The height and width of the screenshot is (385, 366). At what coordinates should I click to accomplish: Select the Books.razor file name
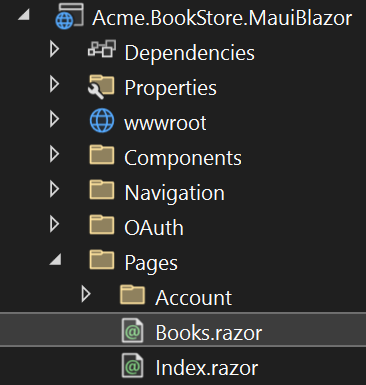[x=209, y=333]
